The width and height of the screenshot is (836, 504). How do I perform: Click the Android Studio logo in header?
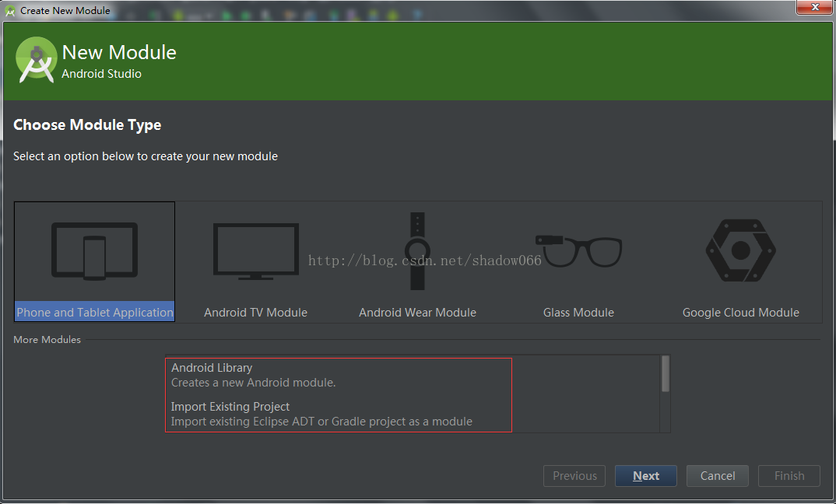pos(37,60)
